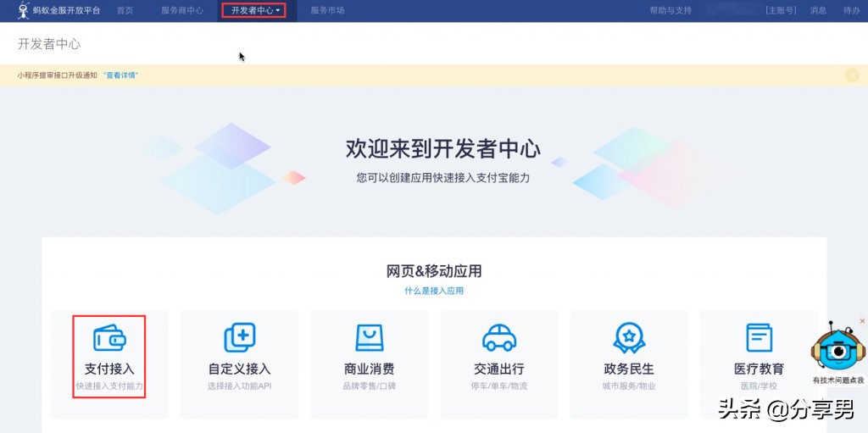Click the 小程序提审接口升级通知 notice text
Screen dimensions: 868x433
tap(57, 75)
